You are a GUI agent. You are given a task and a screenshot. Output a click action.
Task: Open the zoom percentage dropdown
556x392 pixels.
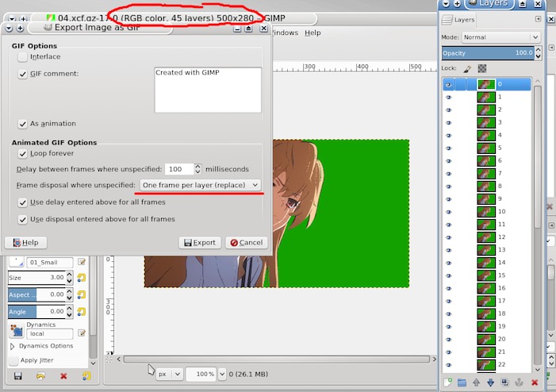point(222,375)
